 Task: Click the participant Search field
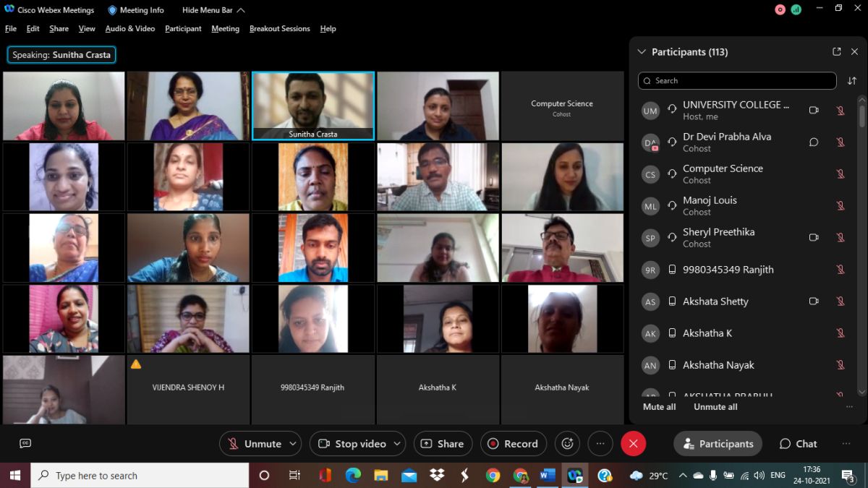736,81
